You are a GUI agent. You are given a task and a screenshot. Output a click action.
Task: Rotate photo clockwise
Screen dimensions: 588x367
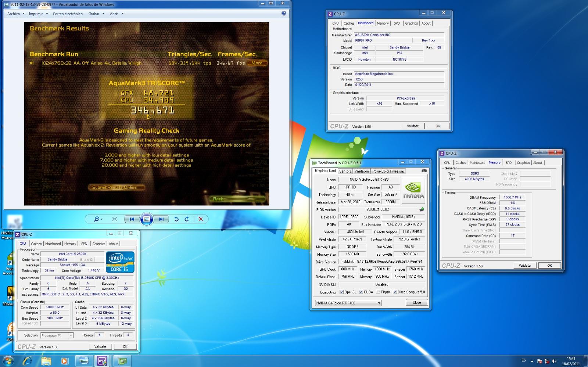tap(187, 219)
